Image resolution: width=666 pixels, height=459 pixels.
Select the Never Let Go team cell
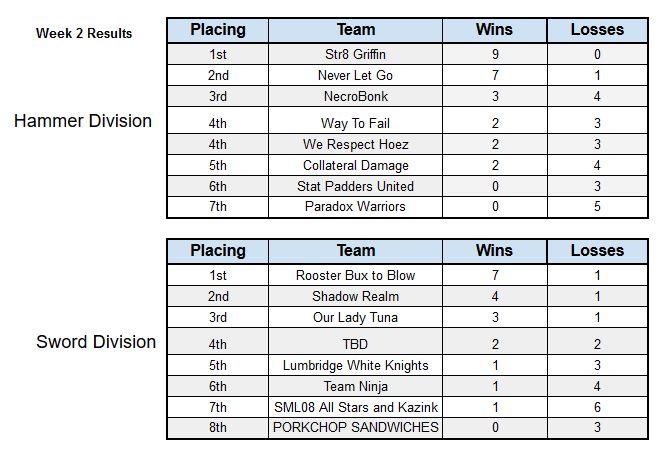tap(356, 75)
